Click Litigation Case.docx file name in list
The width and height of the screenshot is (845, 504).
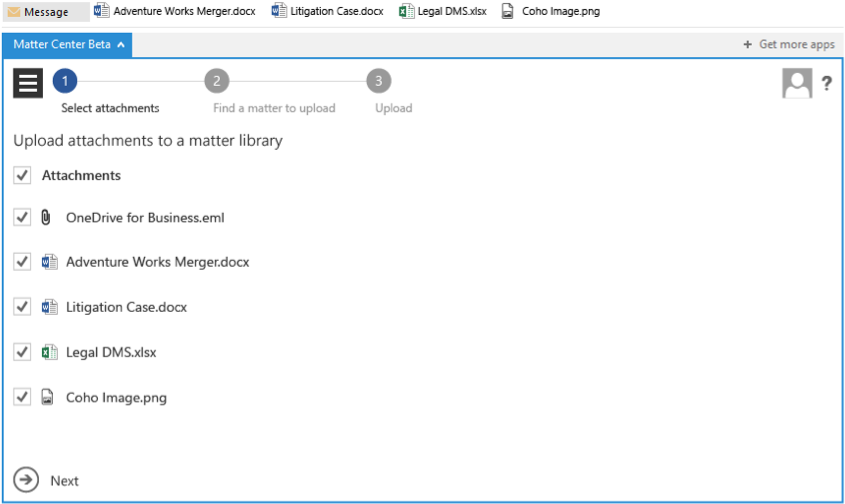coord(126,307)
